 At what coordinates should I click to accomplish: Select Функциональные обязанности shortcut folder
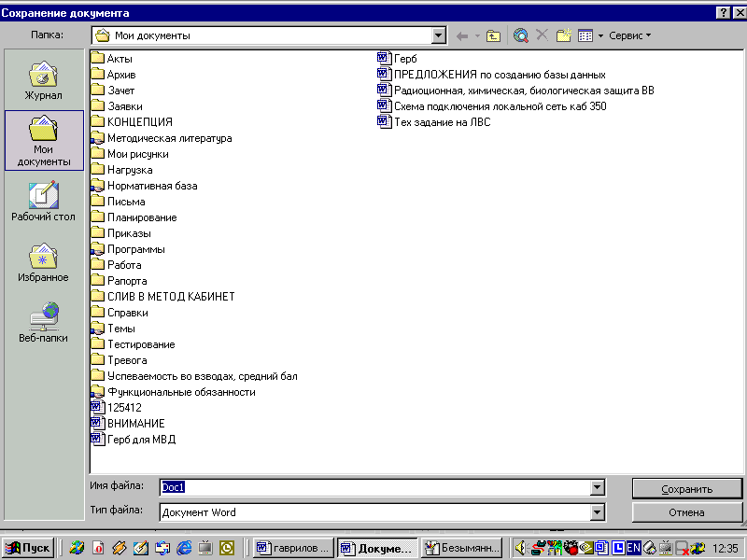[x=174, y=392]
